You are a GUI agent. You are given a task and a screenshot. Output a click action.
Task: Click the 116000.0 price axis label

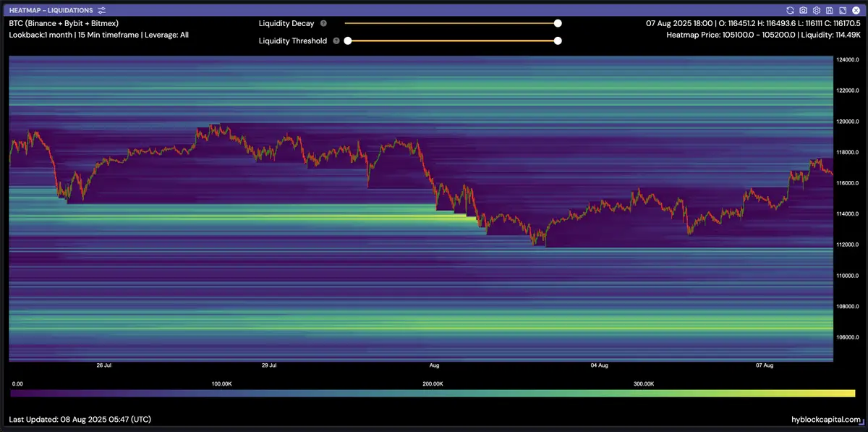coord(847,183)
